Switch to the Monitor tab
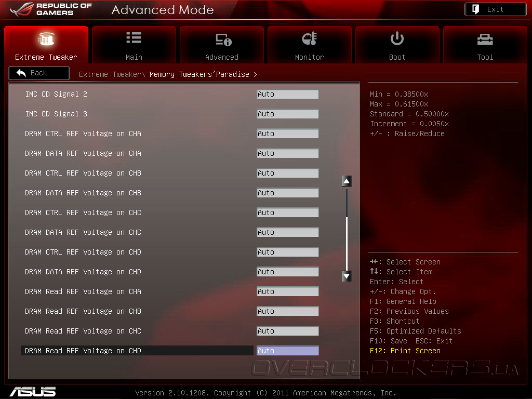The image size is (532, 399). (x=310, y=45)
